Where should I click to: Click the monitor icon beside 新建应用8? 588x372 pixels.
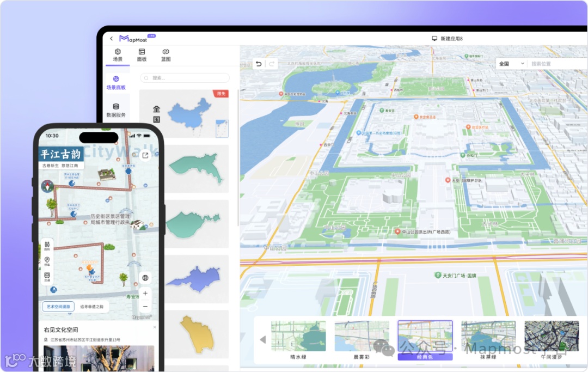[x=434, y=39]
